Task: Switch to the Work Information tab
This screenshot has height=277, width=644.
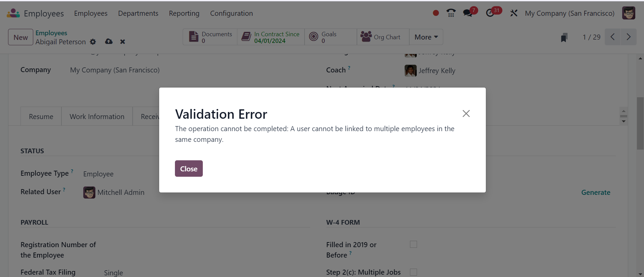Action: coord(97,116)
